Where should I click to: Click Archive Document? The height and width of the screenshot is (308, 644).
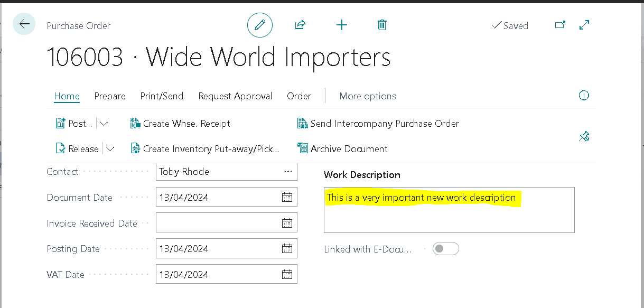pos(342,149)
